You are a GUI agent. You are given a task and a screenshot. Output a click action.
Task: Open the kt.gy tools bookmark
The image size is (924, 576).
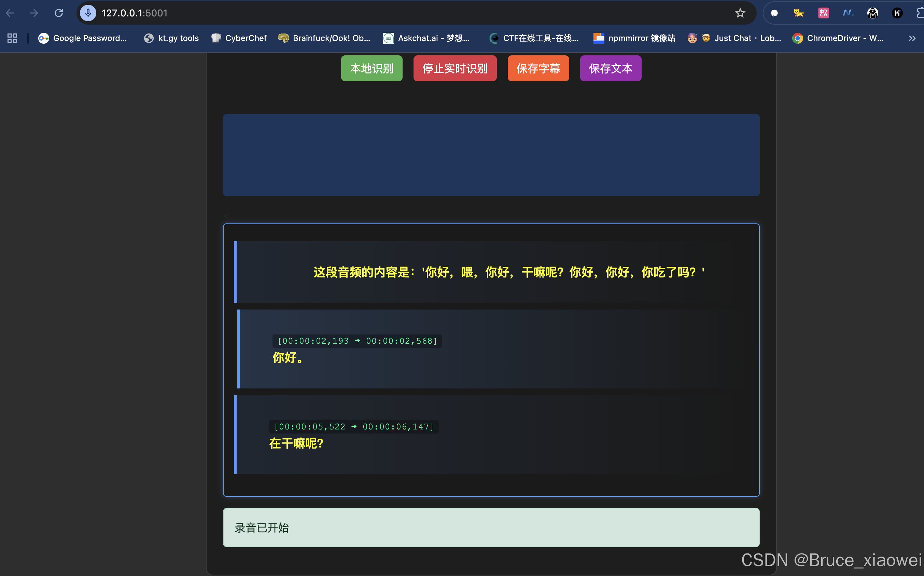pyautogui.click(x=171, y=38)
